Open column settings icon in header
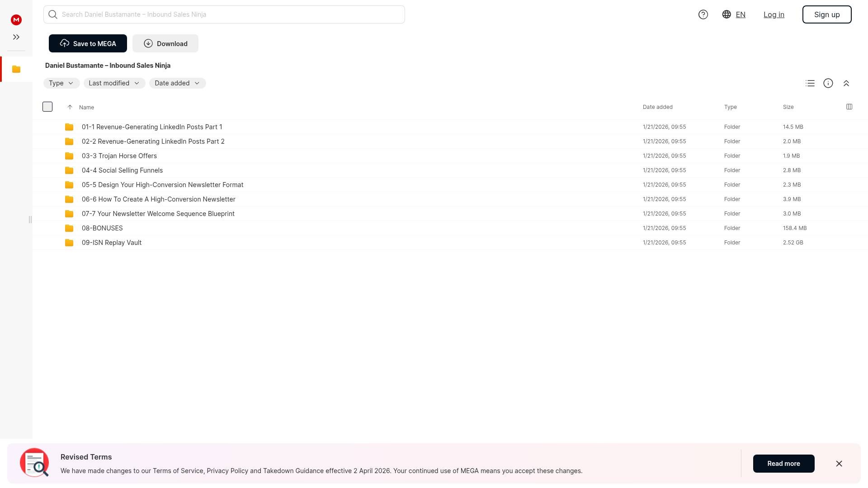Image resolution: width=868 pixels, height=488 pixels. coord(849,107)
